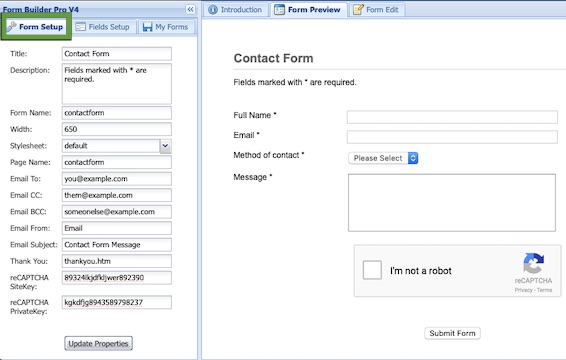The width and height of the screenshot is (566, 360).
Task: Click the Stylesheet field showing default
Action: pos(111,146)
